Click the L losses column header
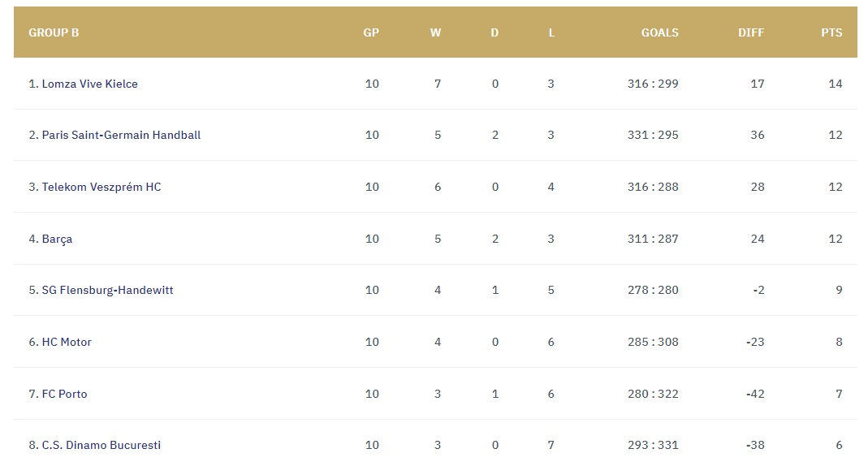 [551, 32]
